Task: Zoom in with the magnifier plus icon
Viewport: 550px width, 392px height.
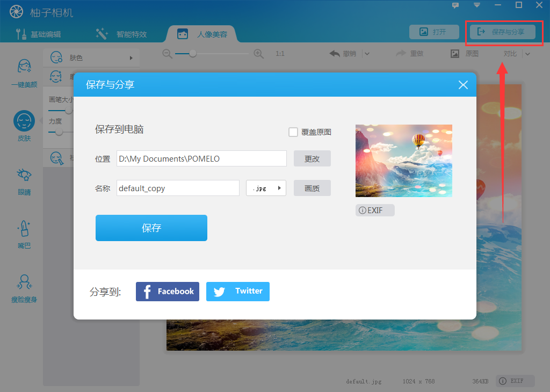Action: (x=259, y=54)
